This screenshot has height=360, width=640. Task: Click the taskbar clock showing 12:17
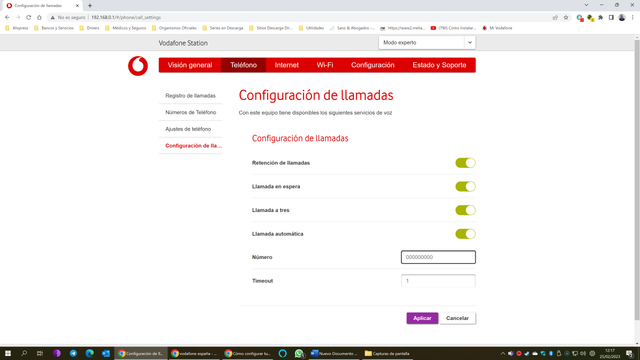[610, 353]
